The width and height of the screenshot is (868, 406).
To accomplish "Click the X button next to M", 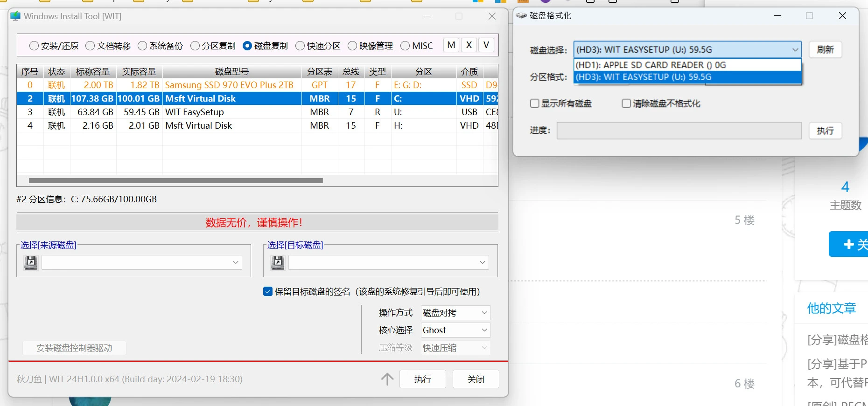I will [469, 45].
